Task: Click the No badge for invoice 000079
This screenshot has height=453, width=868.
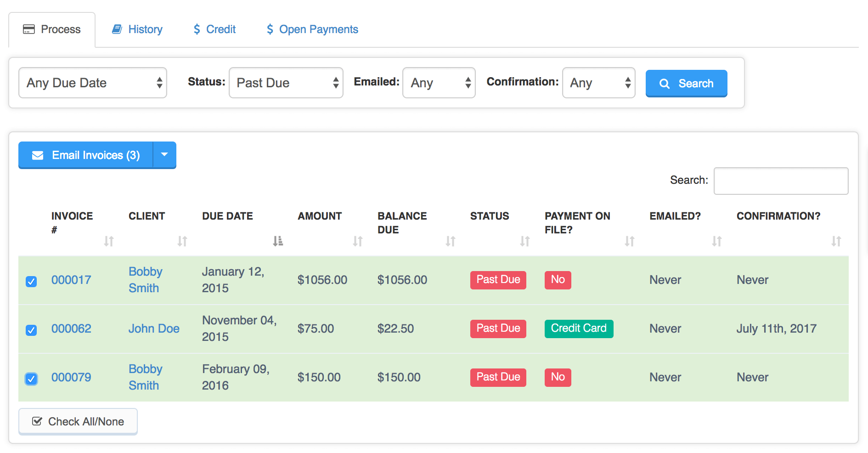Action: pyautogui.click(x=558, y=377)
